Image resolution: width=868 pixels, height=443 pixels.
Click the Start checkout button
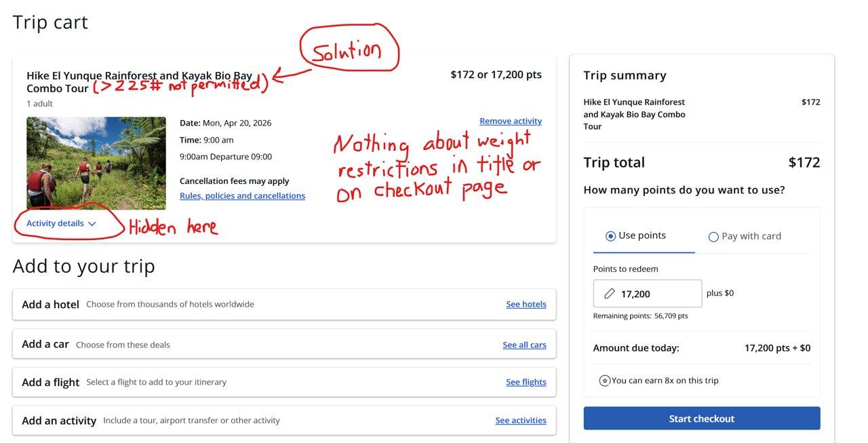click(x=702, y=419)
